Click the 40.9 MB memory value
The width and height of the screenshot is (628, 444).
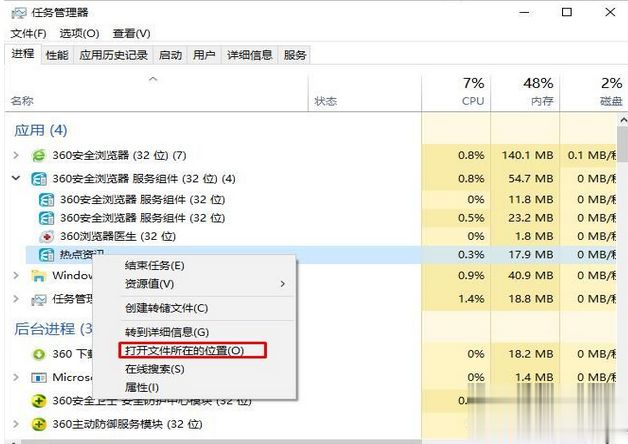pos(531,275)
